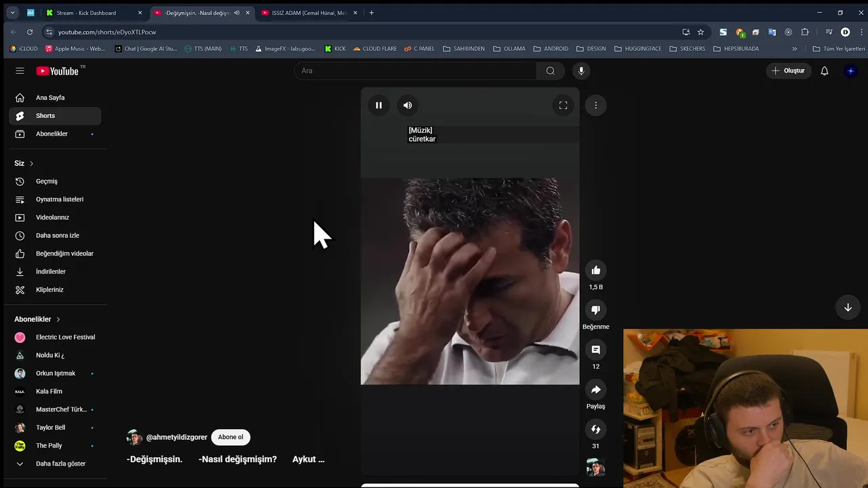
Task: Open the three-dot more options menu
Action: (595, 105)
